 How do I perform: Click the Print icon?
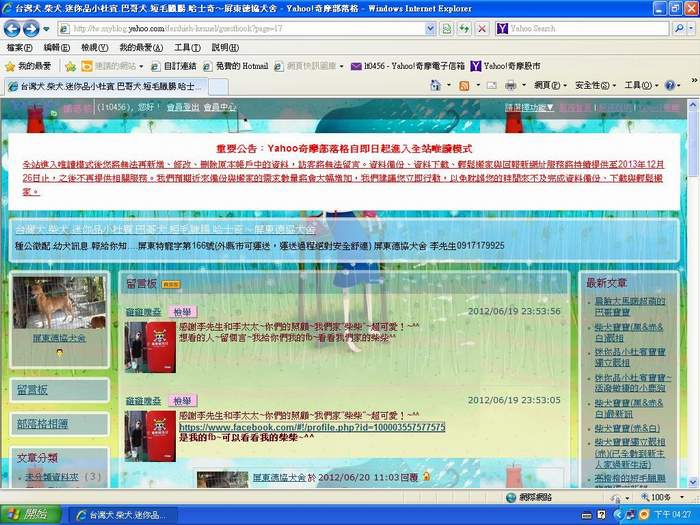(511, 85)
